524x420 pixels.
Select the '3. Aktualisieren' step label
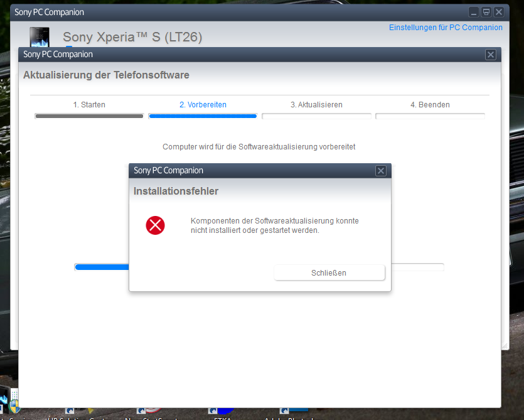[316, 105]
